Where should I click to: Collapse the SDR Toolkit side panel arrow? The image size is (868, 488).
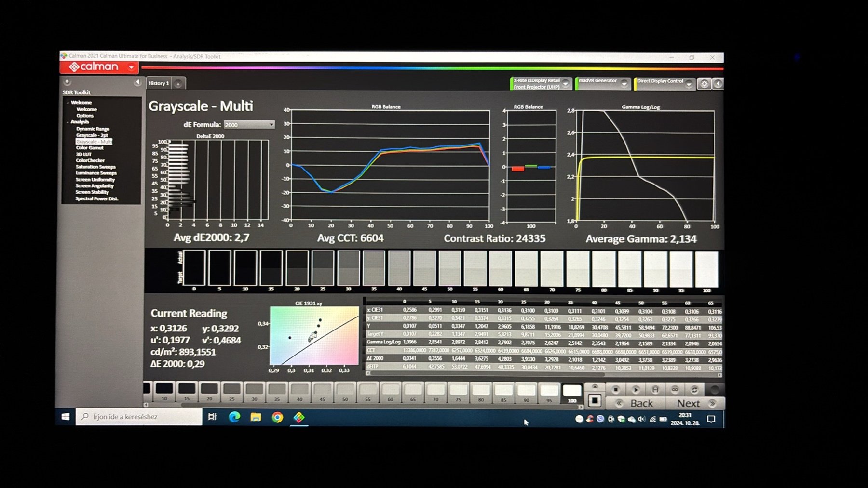pyautogui.click(x=137, y=82)
